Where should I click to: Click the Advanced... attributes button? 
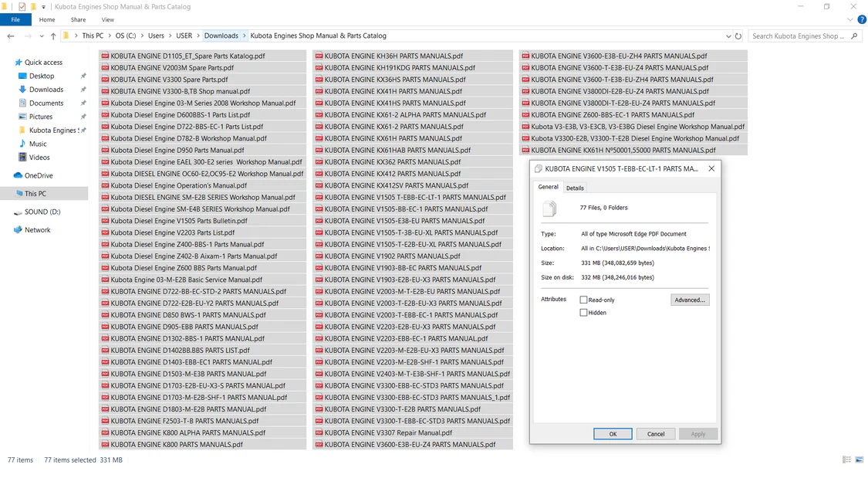click(689, 300)
